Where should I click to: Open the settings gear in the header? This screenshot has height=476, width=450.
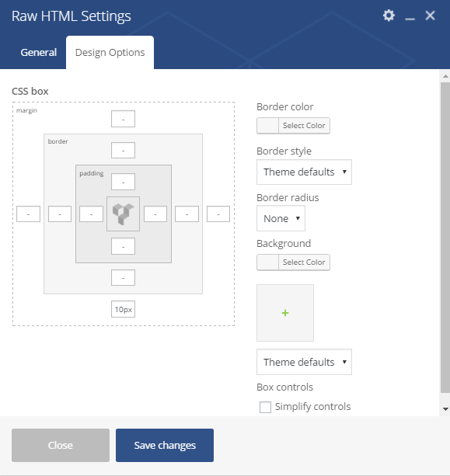pos(389,16)
